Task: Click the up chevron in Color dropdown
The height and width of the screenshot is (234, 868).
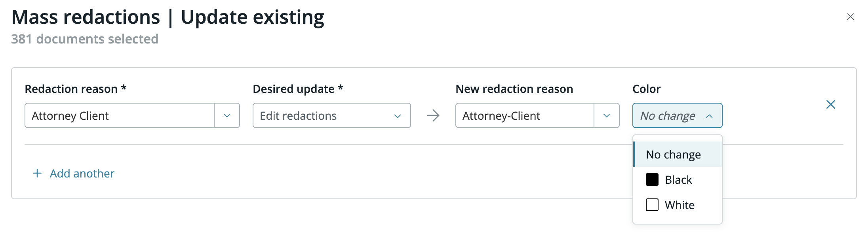Action: pos(709,116)
